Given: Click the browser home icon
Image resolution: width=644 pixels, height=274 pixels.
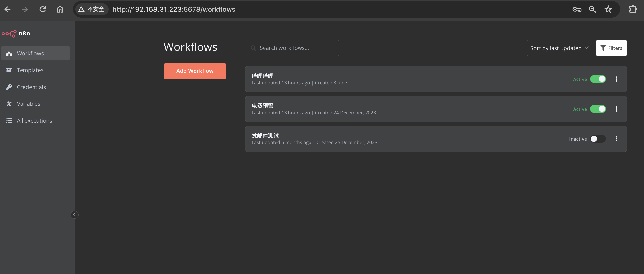Looking at the screenshot, I should (x=60, y=9).
